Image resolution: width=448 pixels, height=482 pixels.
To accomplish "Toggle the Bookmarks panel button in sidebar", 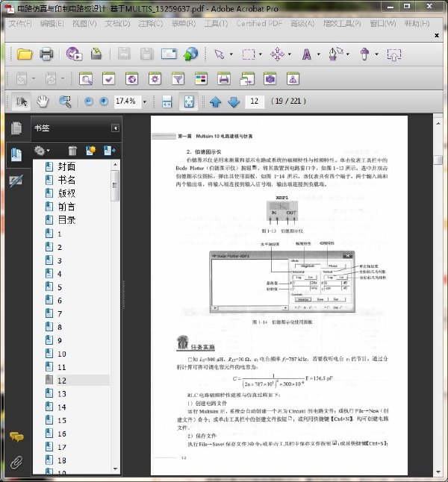I will pos(16,154).
